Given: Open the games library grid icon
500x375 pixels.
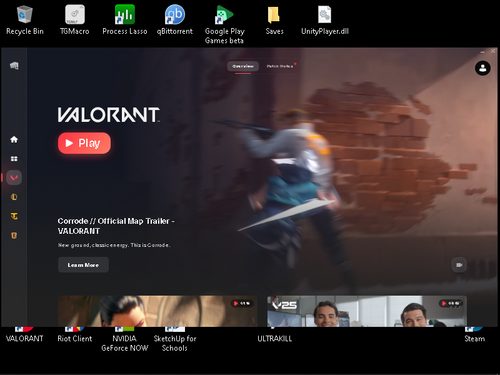Looking at the screenshot, I should tap(14, 159).
